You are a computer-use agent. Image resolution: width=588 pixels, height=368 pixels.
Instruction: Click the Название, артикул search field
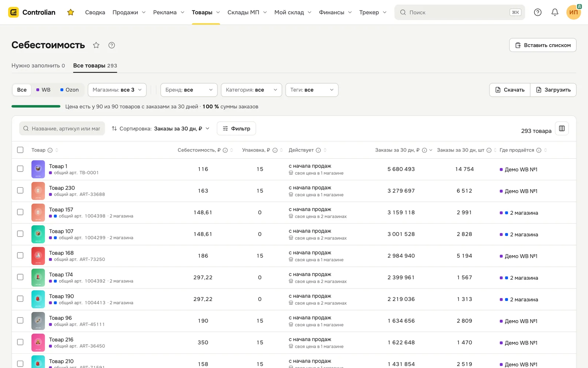62,128
